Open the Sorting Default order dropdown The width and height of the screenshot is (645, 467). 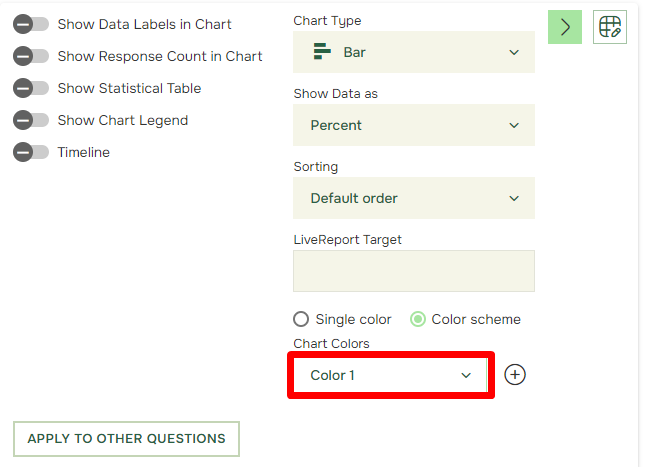414,198
